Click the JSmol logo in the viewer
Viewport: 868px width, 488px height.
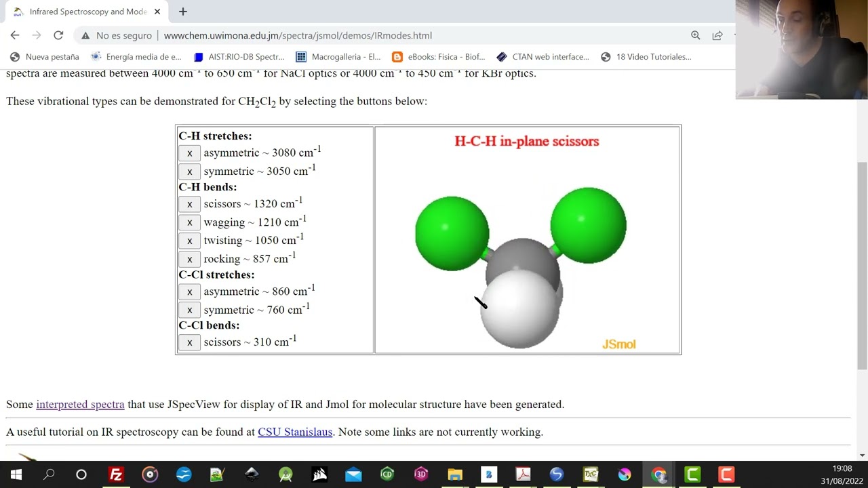click(x=619, y=344)
